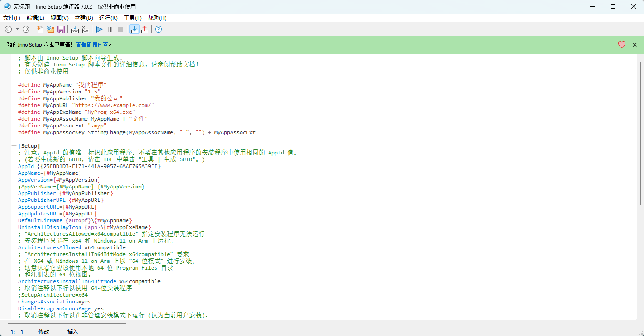
Task: Open the back-history dropdown arrow
Action: click(17, 29)
